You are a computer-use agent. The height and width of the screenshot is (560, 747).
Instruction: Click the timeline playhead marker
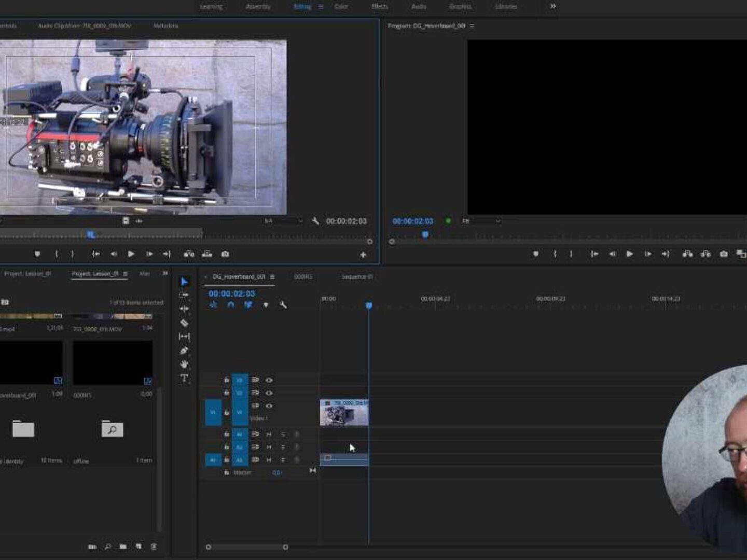(x=369, y=305)
